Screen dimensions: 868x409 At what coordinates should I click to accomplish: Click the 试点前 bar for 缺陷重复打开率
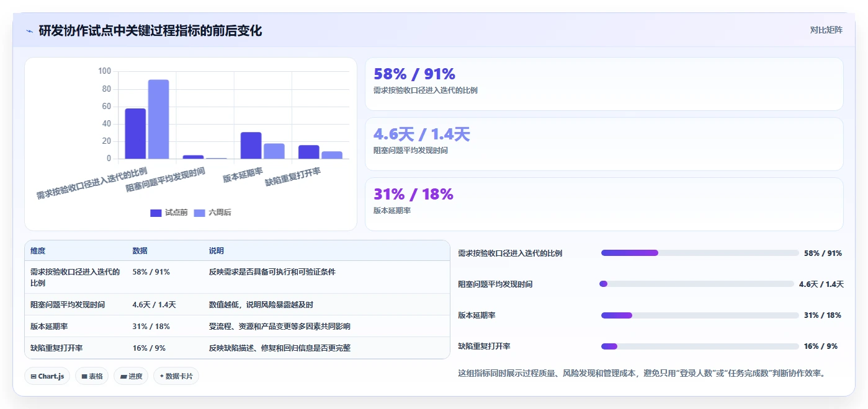pos(308,152)
